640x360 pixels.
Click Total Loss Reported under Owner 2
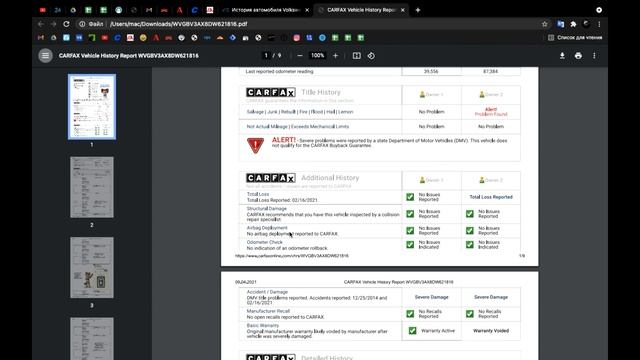click(x=491, y=197)
